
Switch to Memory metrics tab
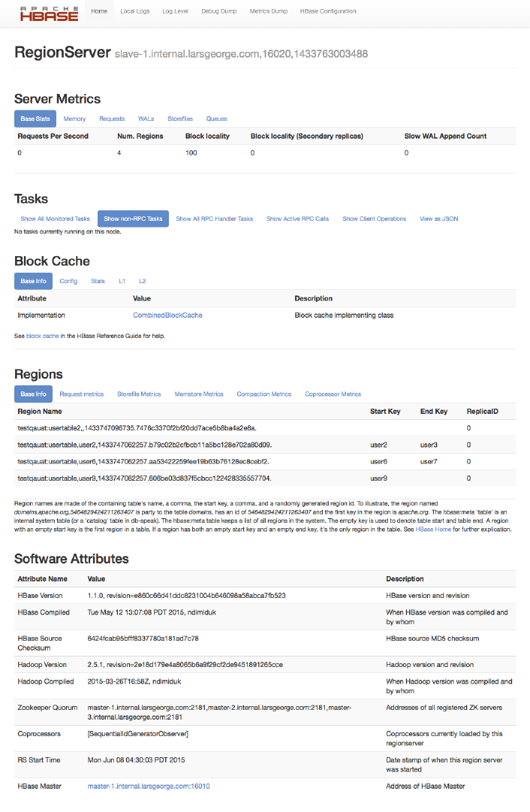74,119
